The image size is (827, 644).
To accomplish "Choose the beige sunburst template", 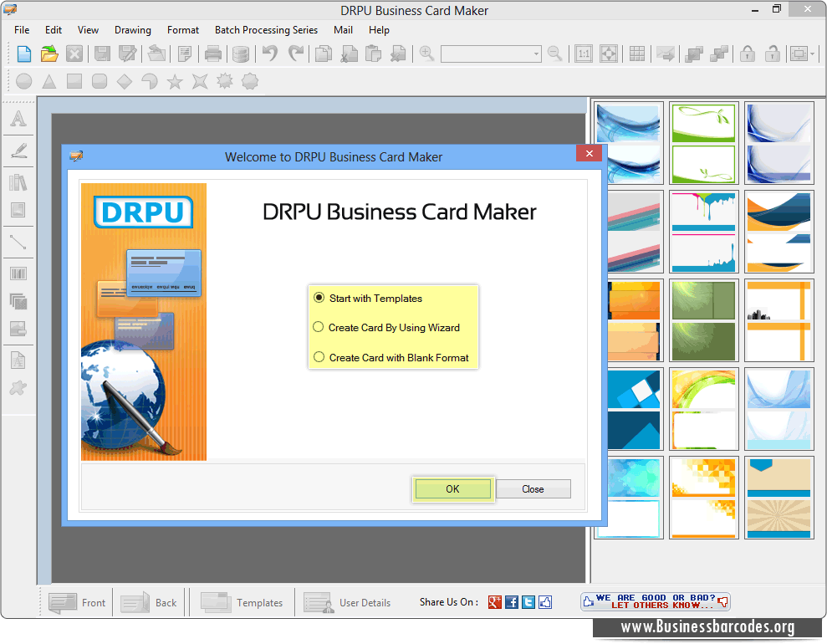I will (x=779, y=498).
